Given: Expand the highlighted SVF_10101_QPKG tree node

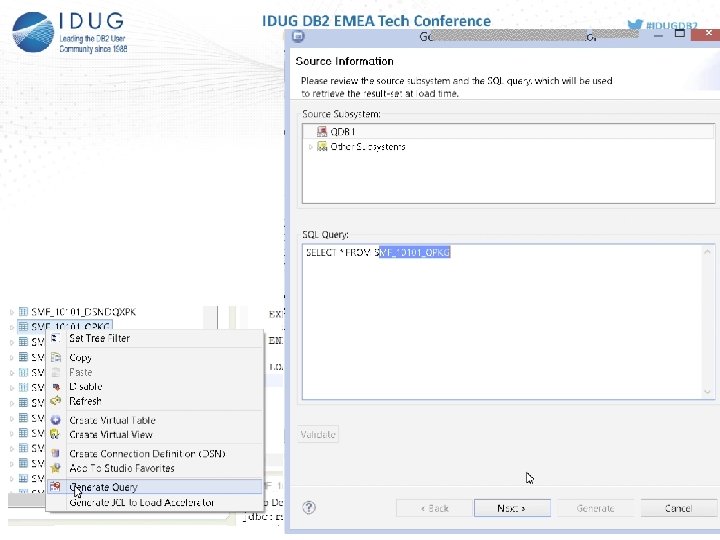Looking at the screenshot, I should tap(12, 327).
